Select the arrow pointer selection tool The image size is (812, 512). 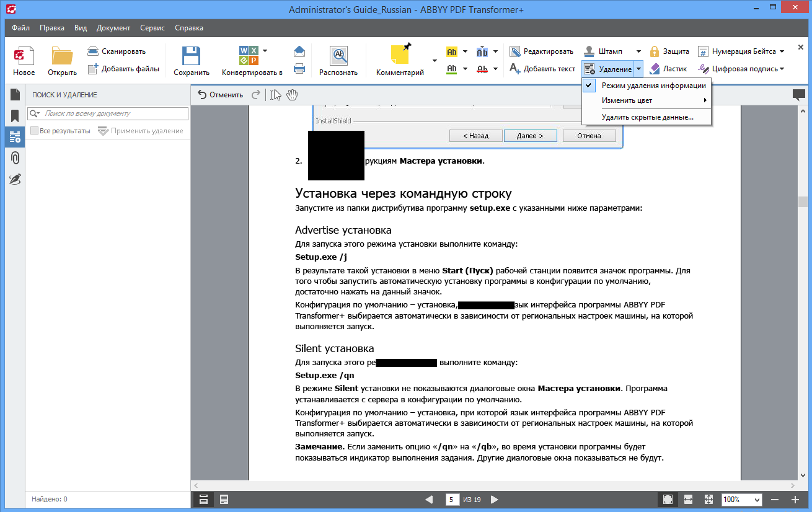276,95
